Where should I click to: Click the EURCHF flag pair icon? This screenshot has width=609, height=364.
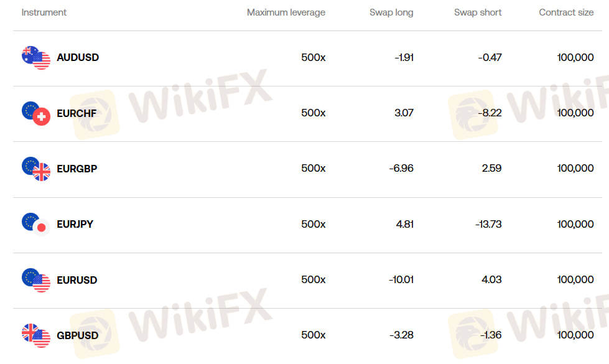pyautogui.click(x=35, y=113)
